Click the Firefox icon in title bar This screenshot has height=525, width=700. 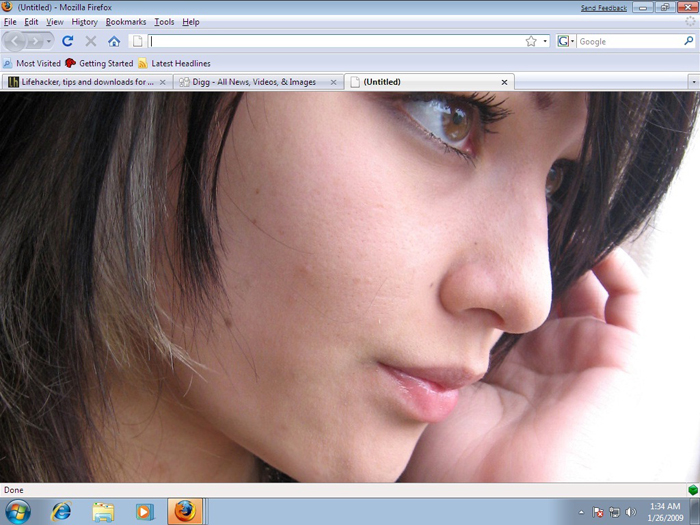pyautogui.click(x=7, y=6)
